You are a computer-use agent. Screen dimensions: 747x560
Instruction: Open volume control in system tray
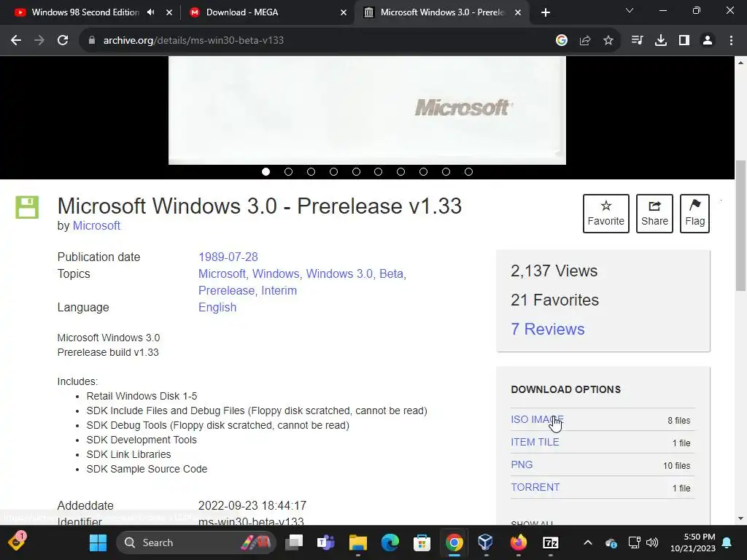[651, 542]
